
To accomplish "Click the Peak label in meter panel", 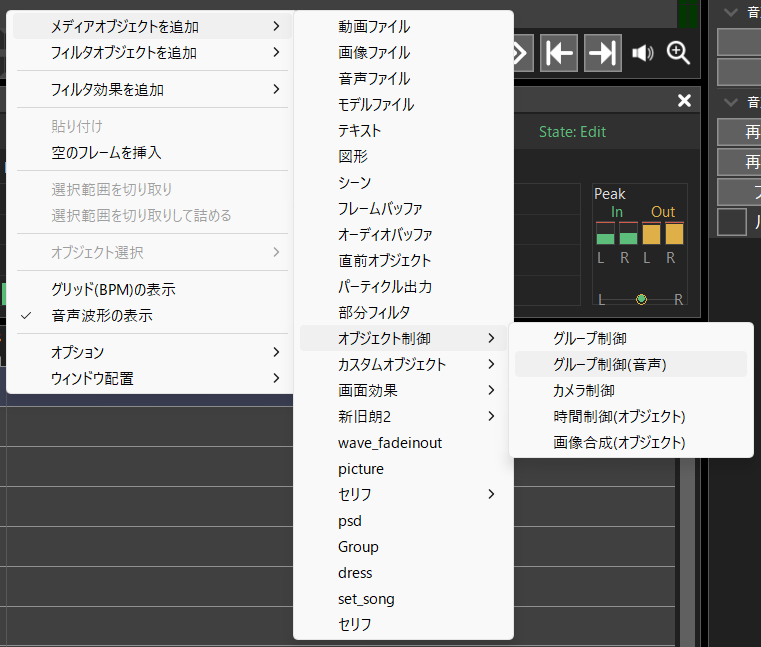I will tap(610, 194).
